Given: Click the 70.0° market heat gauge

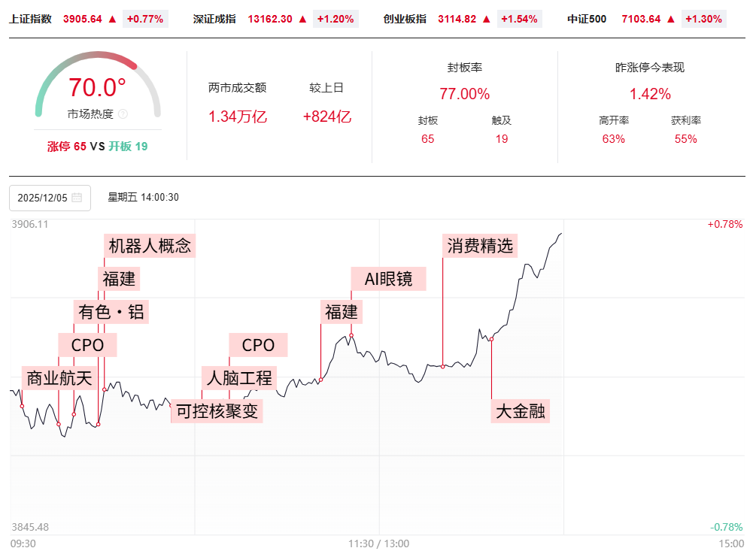Looking at the screenshot, I should (x=98, y=87).
